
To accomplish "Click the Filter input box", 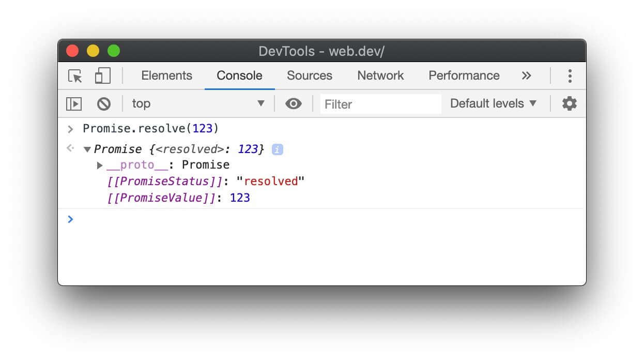I will tap(381, 104).
